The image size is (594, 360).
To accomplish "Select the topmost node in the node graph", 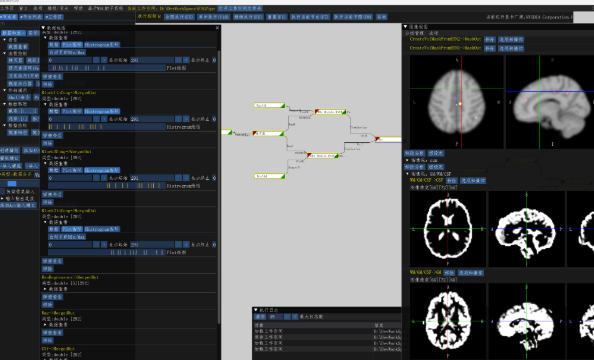I will coord(269,105).
